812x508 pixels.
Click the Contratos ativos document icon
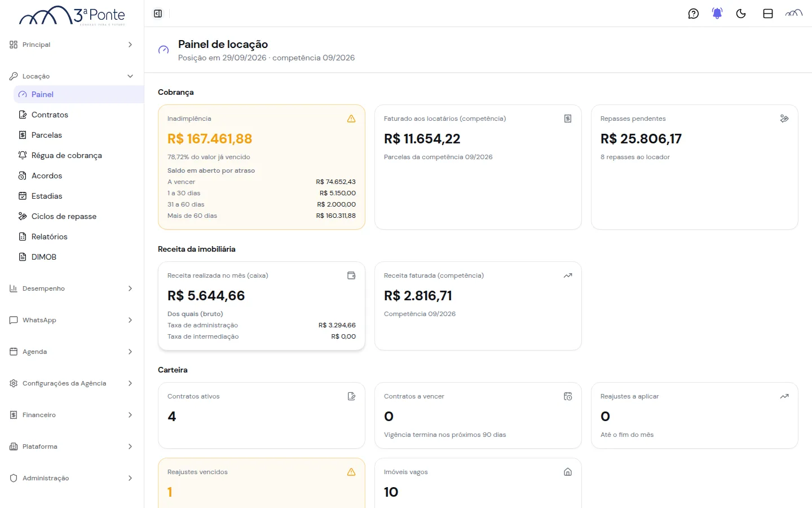[351, 396]
